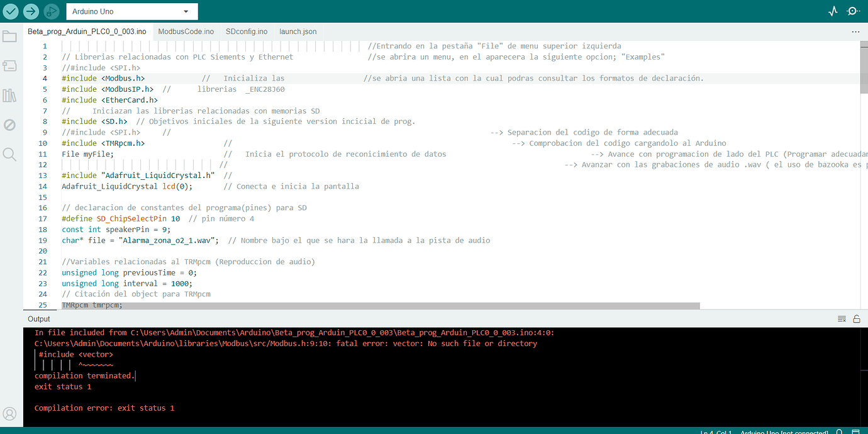Open the Sketchbook folder panel

(9, 36)
